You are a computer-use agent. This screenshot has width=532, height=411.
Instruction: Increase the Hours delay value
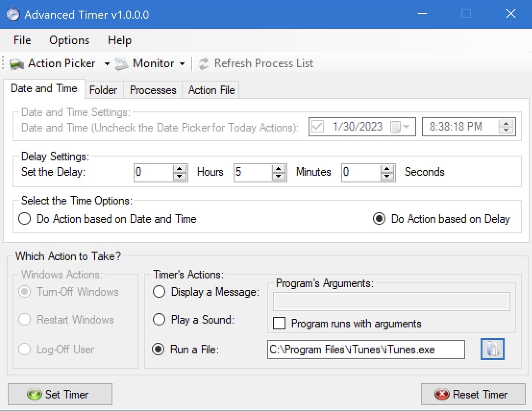coord(179,169)
